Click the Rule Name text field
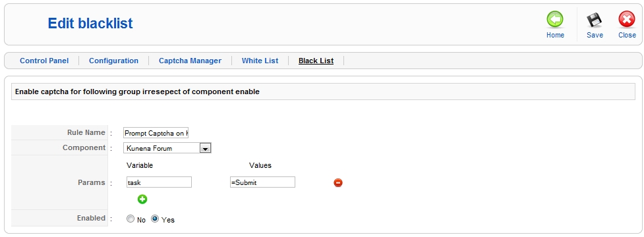This screenshot has height=237, width=644. (156, 133)
